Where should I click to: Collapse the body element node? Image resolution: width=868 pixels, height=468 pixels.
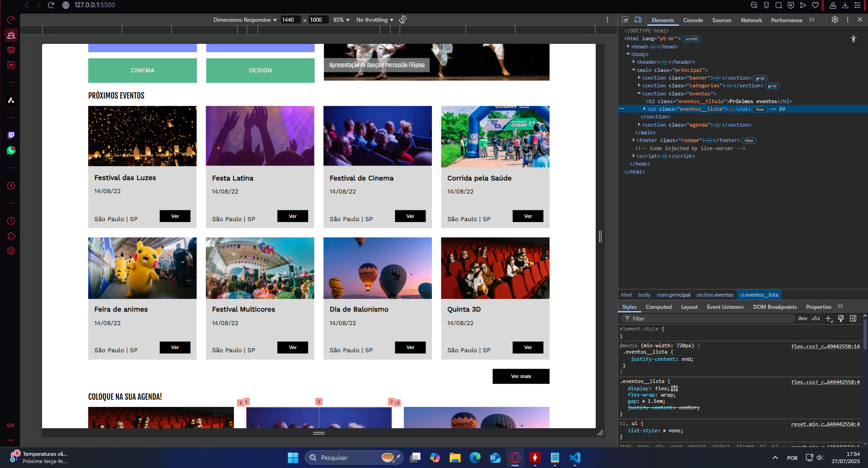tap(628, 54)
